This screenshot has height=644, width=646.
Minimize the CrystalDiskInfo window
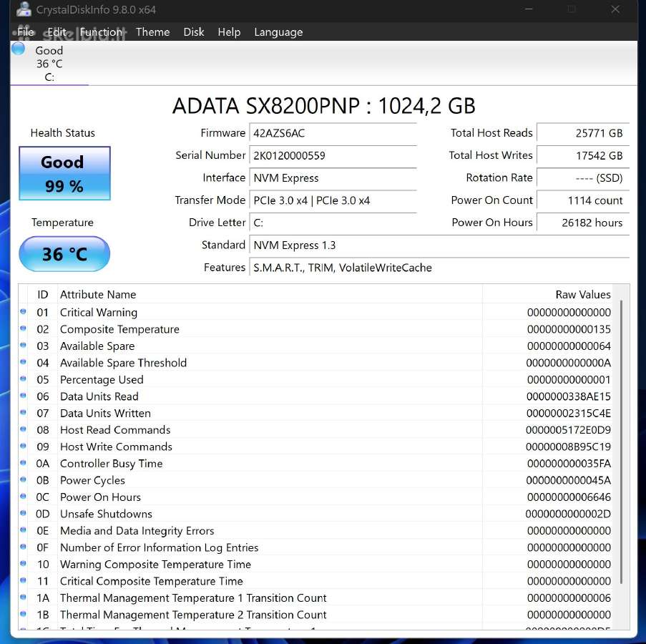tap(529, 9)
